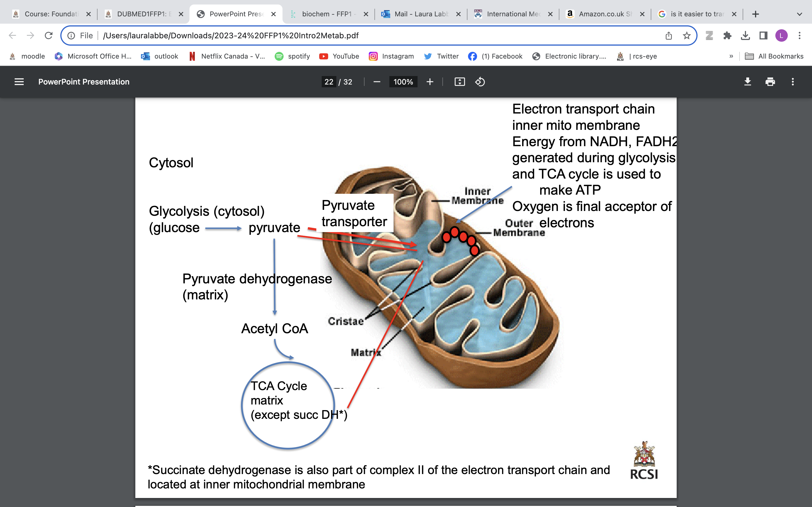This screenshot has width=812, height=507.
Task: Bookmark this page with star icon
Action: coord(687,35)
